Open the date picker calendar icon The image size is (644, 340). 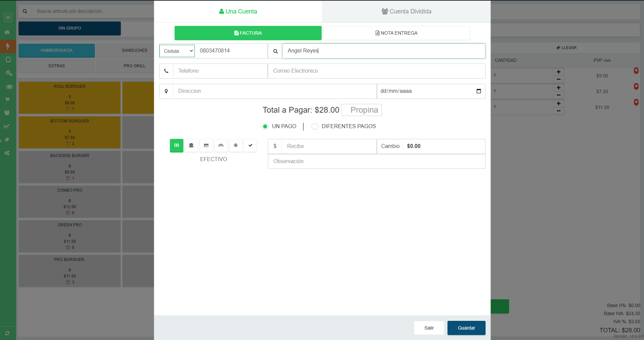pos(479,91)
